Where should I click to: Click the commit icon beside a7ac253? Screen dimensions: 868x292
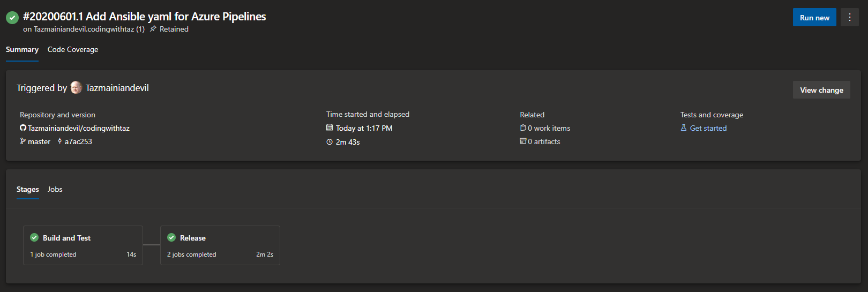(59, 141)
